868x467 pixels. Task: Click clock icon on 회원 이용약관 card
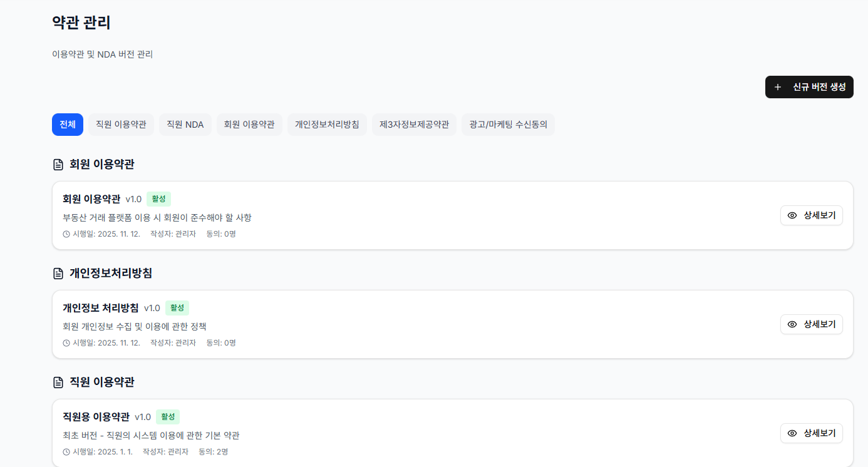tap(66, 234)
